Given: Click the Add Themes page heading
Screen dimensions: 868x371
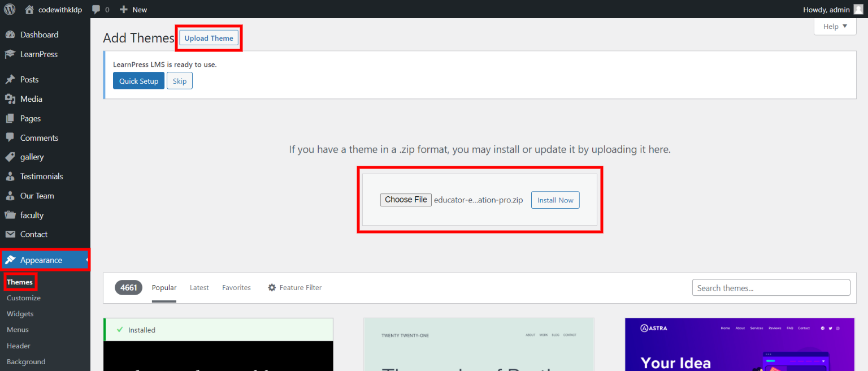Looking at the screenshot, I should [x=139, y=38].
